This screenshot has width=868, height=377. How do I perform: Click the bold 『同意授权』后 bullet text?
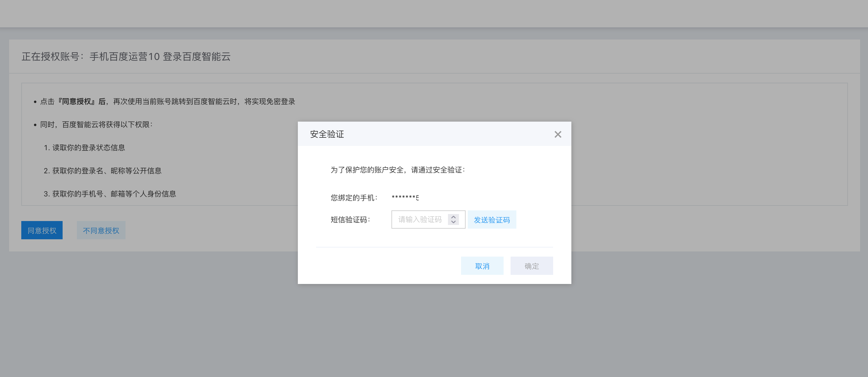click(82, 102)
